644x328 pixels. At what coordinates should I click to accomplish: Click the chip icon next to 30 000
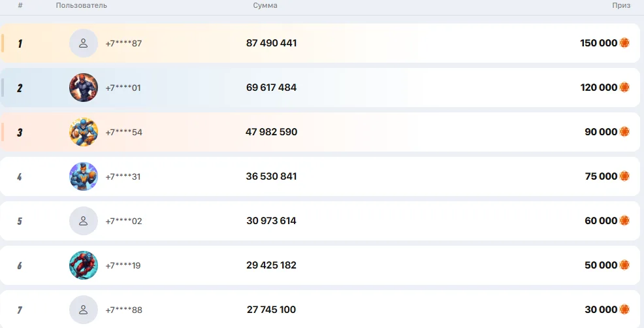point(624,309)
